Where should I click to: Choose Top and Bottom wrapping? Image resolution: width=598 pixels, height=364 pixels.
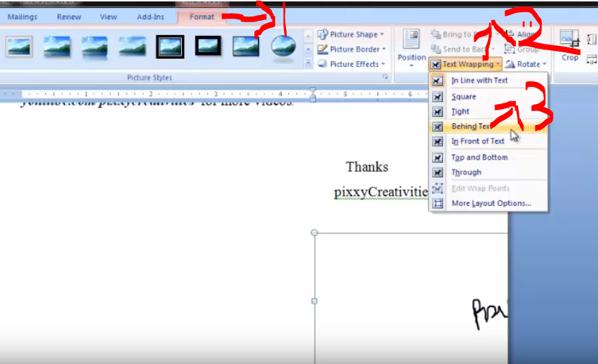pyautogui.click(x=489, y=157)
